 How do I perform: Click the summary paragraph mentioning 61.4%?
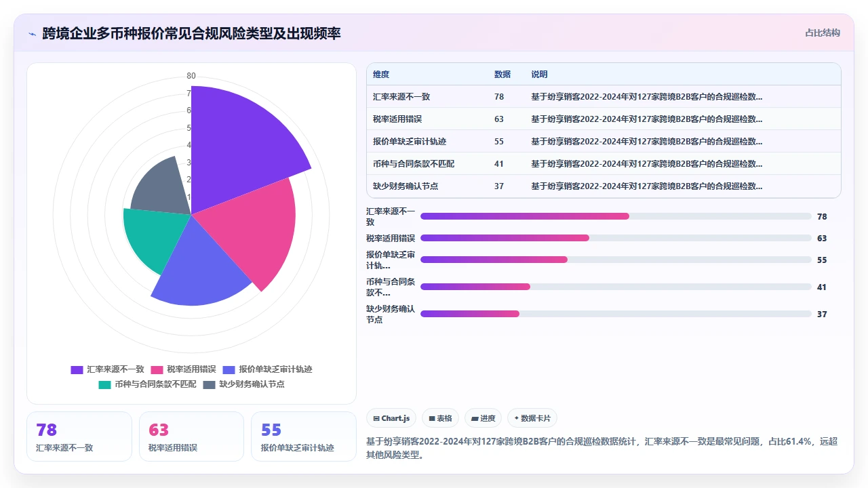coord(602,449)
